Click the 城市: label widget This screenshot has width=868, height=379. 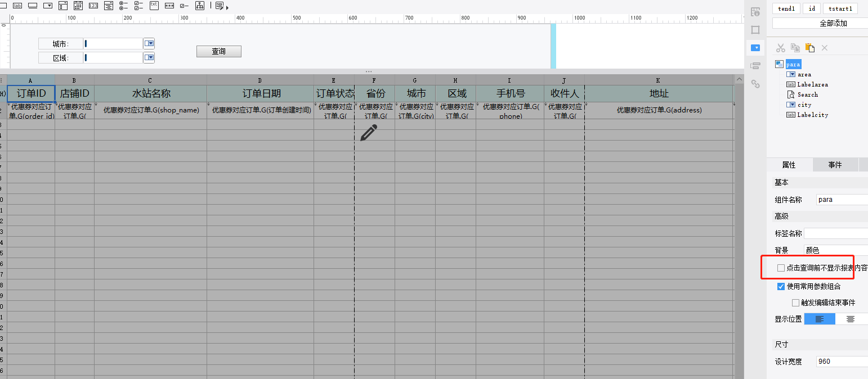(x=60, y=43)
